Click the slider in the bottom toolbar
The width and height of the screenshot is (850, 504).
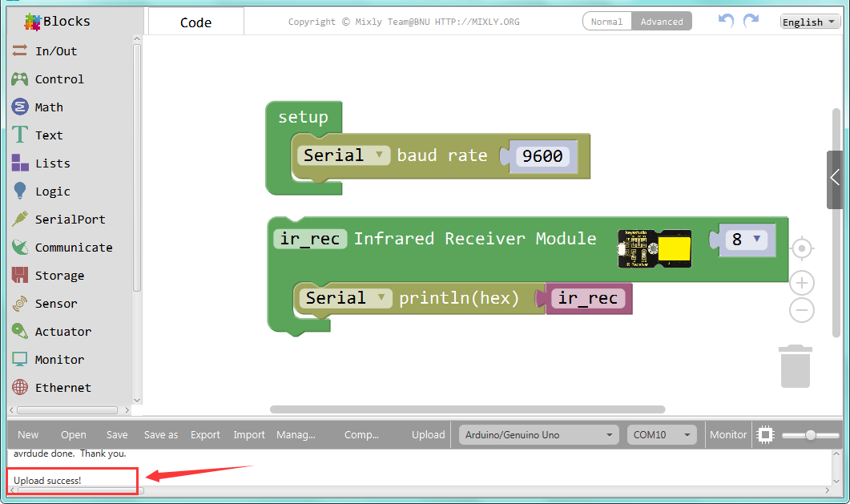pos(809,435)
